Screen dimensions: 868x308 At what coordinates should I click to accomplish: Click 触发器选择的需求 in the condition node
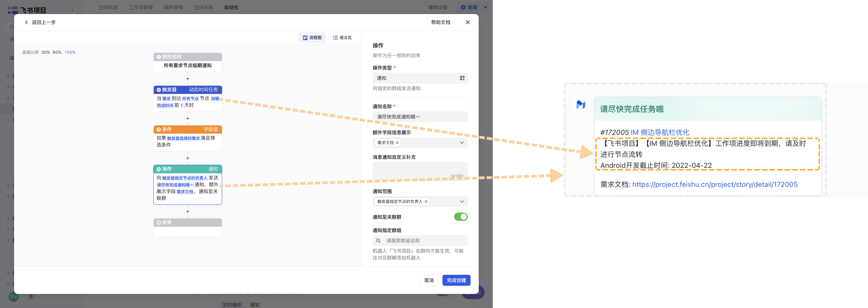(183, 138)
